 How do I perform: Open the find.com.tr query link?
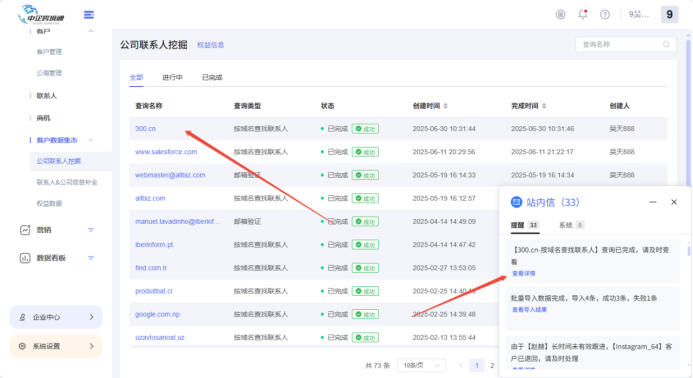point(151,268)
